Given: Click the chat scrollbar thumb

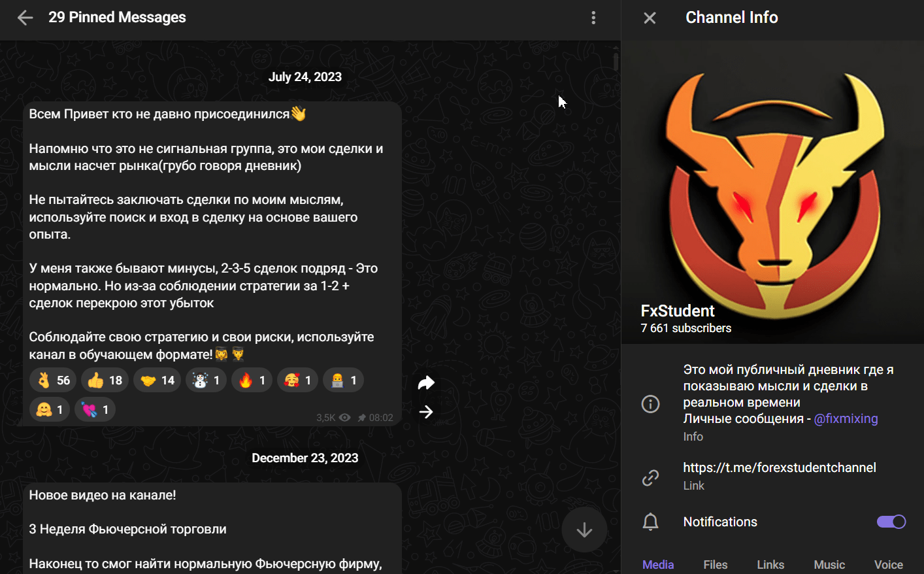Looking at the screenshot, I should click(616, 62).
